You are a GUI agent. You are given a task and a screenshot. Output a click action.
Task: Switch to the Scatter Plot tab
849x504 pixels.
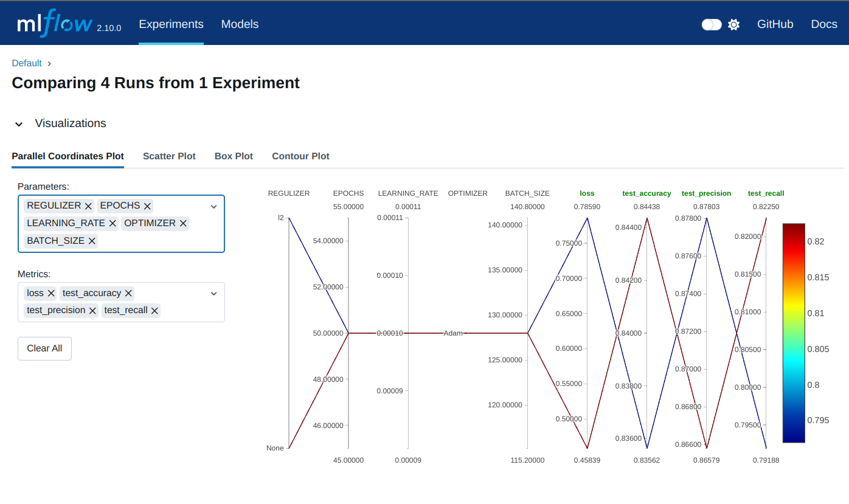pyautogui.click(x=169, y=156)
